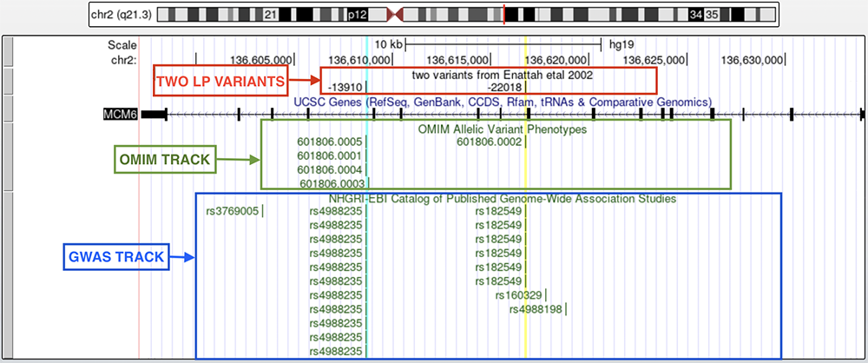The width and height of the screenshot is (868, 363).
Task: Click the topmost rs182549 entry
Action: pos(498,211)
